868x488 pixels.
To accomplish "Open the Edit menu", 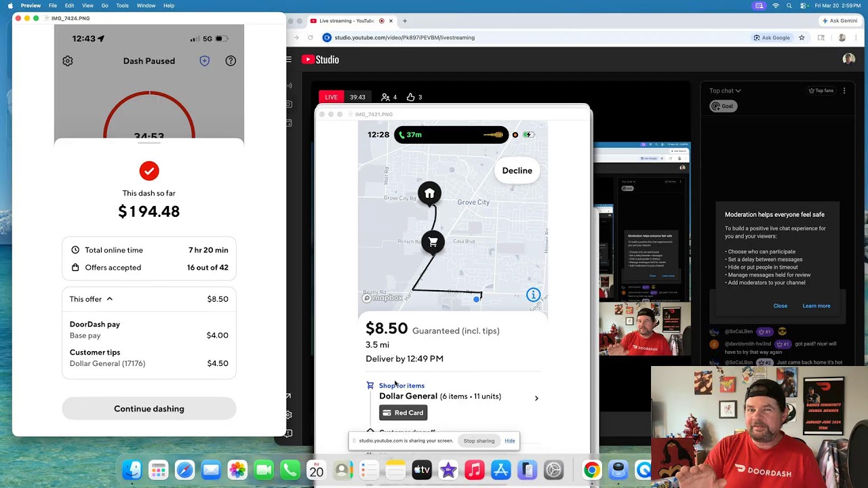I will (69, 5).
